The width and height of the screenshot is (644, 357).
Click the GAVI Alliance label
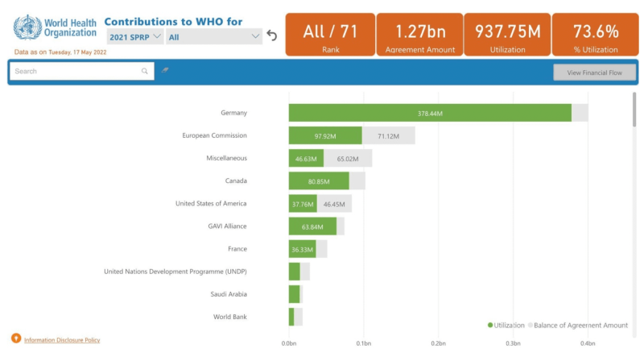pos(227,226)
